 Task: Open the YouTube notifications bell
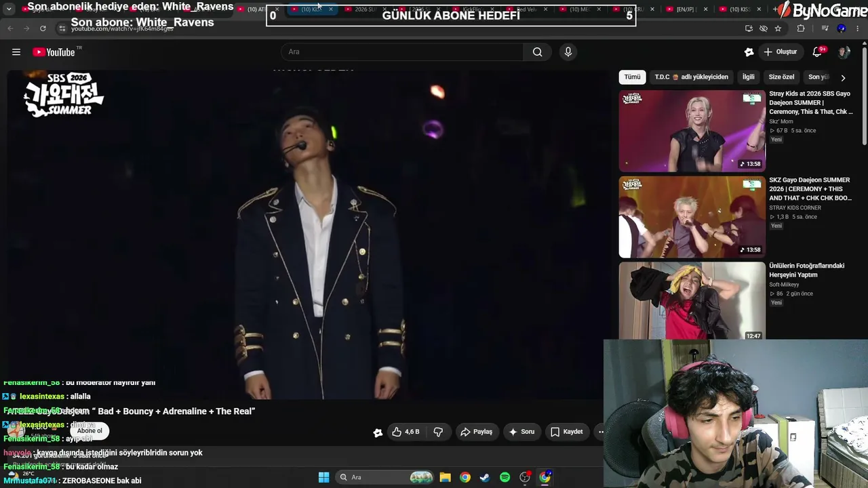pyautogui.click(x=818, y=52)
